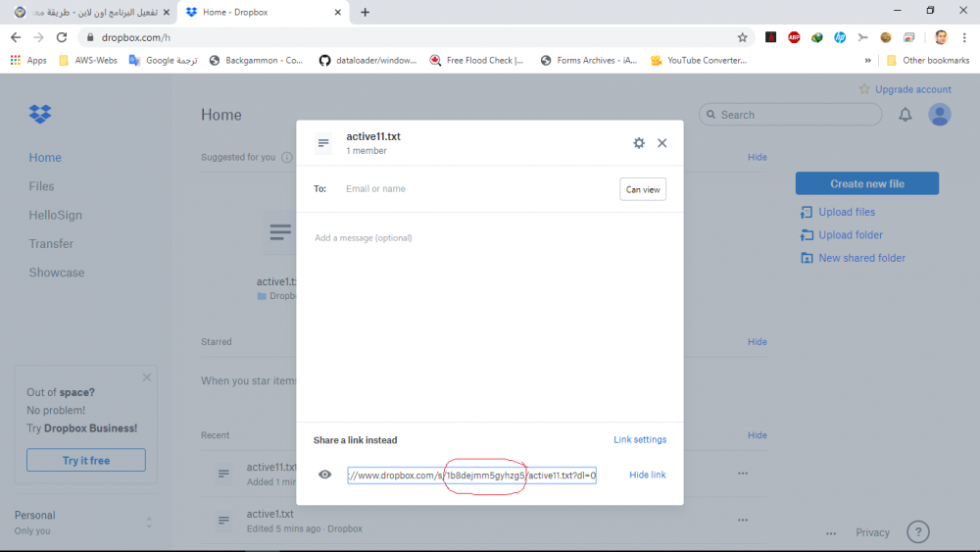Image resolution: width=980 pixels, height=552 pixels.
Task: Click the New shared folder icon
Action: coord(807,258)
